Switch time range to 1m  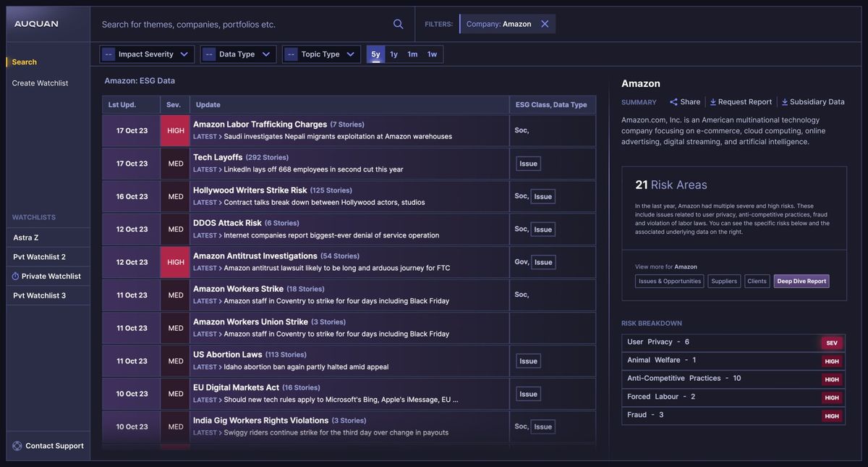click(412, 54)
